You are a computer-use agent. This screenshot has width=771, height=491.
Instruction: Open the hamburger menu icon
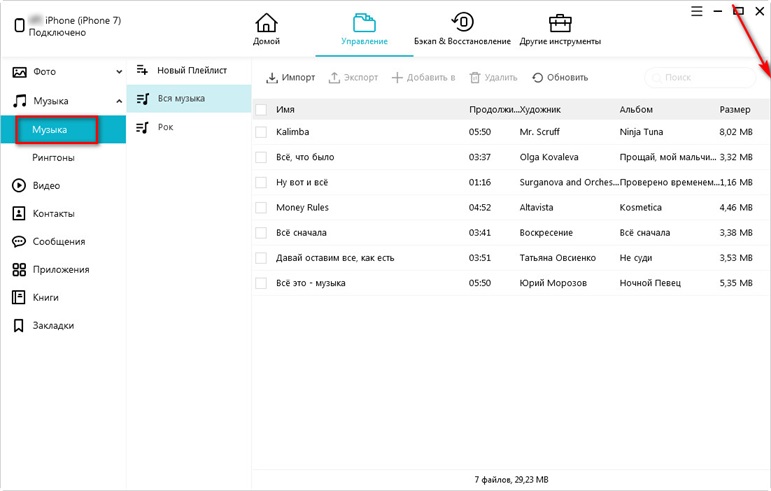696,11
